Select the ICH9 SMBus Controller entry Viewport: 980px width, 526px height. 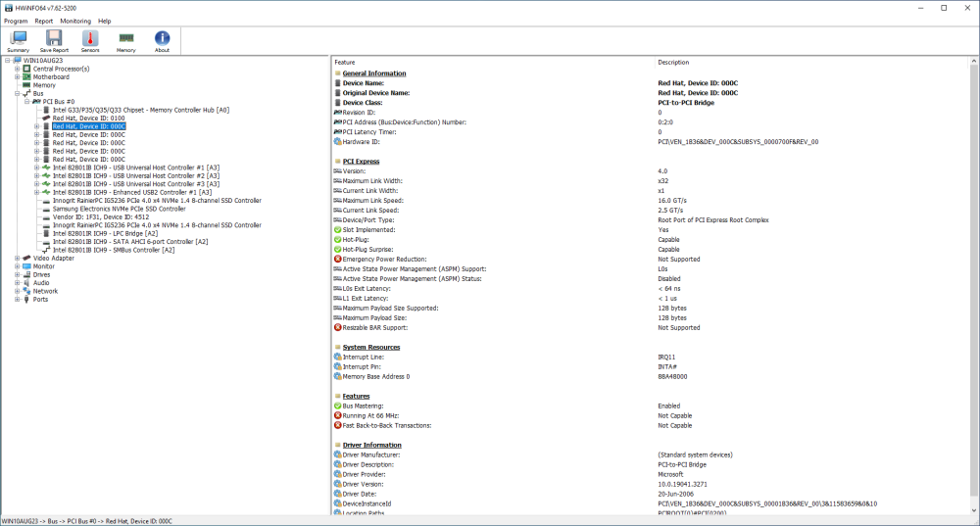(x=113, y=250)
